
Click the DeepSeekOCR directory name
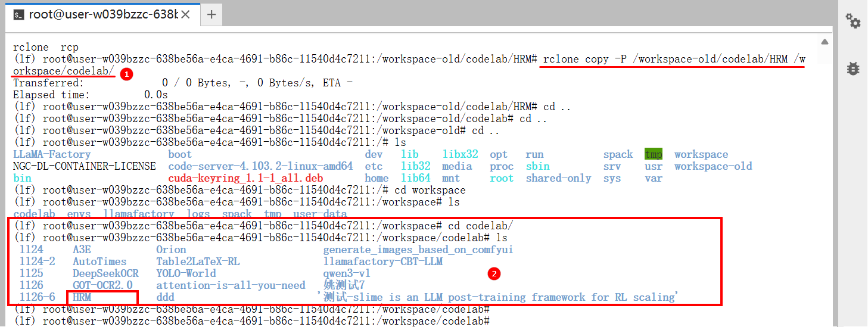pyautogui.click(x=105, y=273)
